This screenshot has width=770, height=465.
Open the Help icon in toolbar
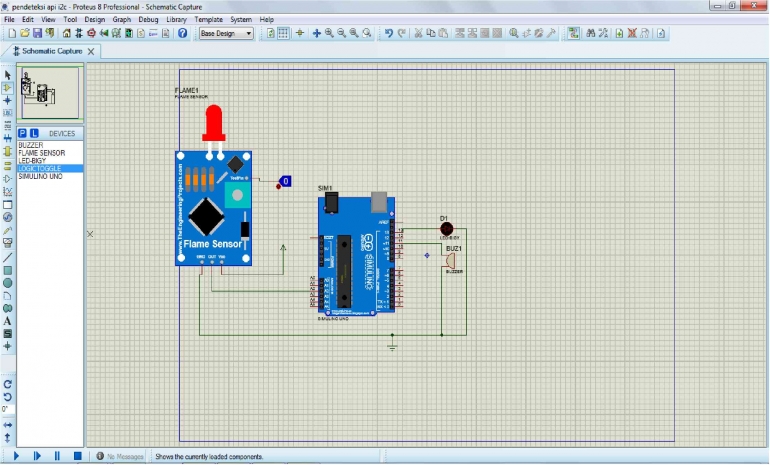pyautogui.click(x=182, y=33)
